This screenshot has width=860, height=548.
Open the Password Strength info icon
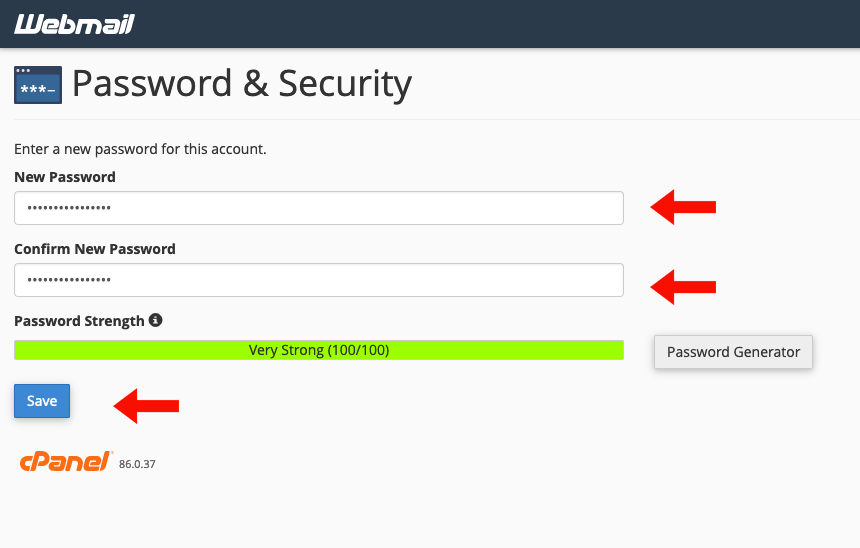155,321
